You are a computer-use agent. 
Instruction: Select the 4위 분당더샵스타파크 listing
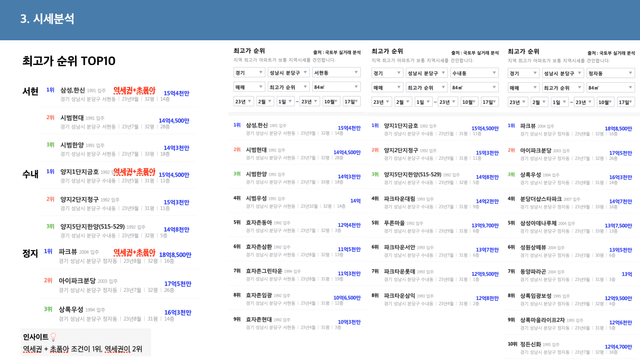(x=571, y=202)
